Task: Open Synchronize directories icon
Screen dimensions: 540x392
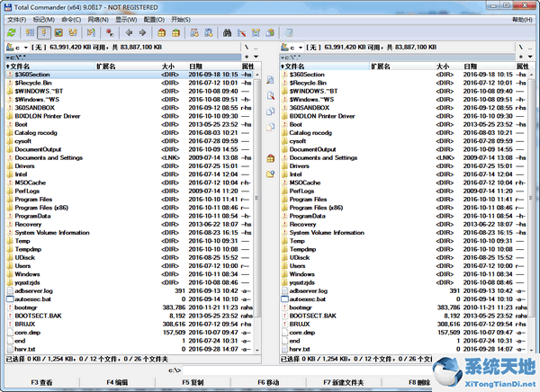Action: coord(256,32)
